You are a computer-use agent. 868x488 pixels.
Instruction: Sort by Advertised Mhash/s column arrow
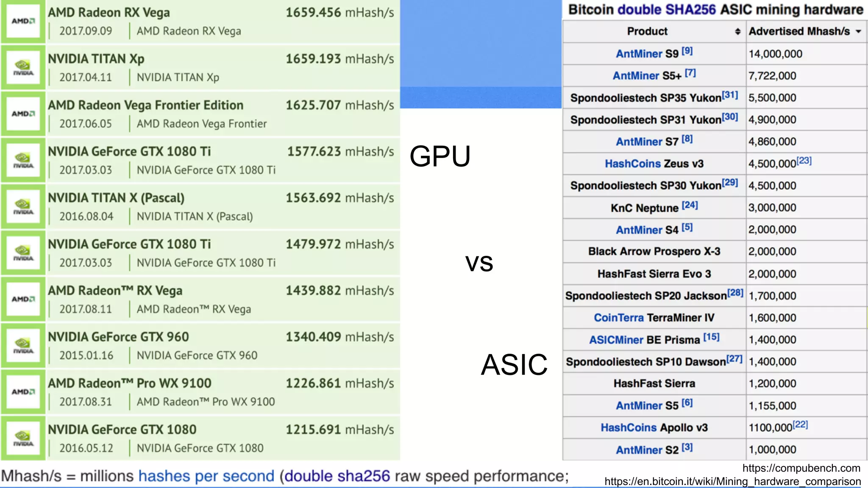click(x=858, y=31)
